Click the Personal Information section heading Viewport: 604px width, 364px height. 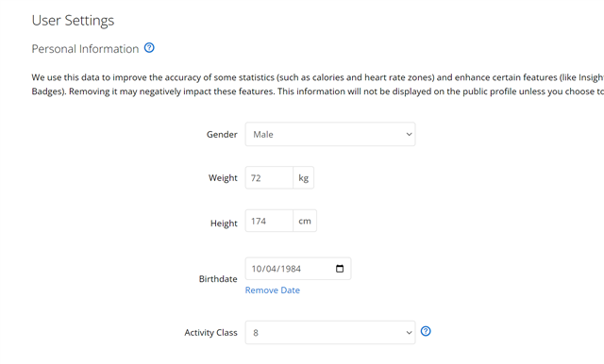pyautogui.click(x=85, y=49)
